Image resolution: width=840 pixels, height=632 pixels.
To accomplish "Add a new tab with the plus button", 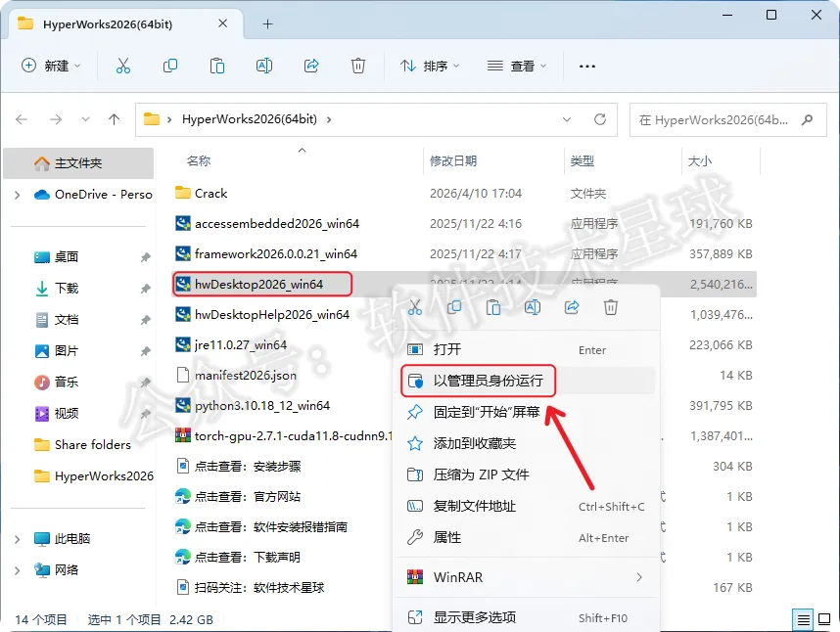I will 268,24.
